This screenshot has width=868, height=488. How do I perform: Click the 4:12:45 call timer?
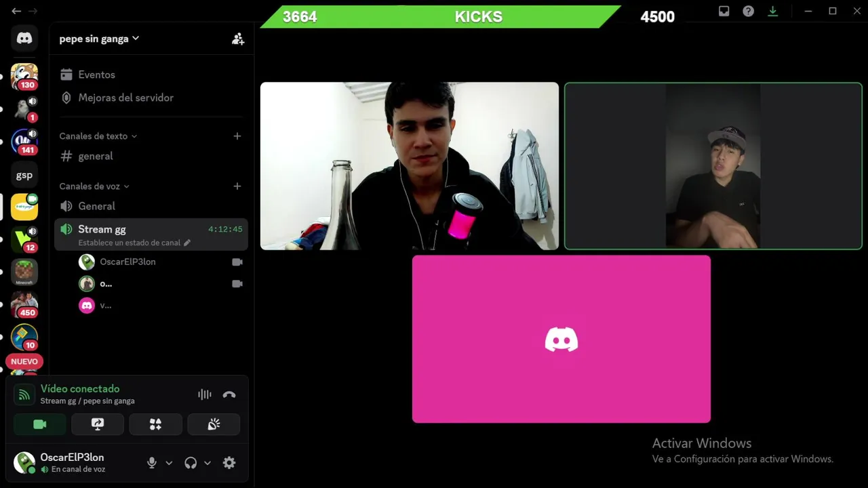click(x=225, y=229)
